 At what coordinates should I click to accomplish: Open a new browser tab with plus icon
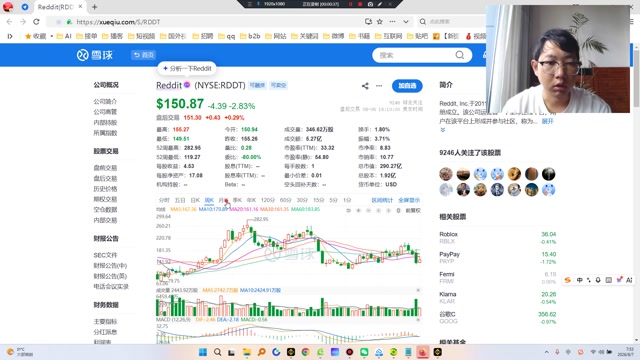point(94,7)
